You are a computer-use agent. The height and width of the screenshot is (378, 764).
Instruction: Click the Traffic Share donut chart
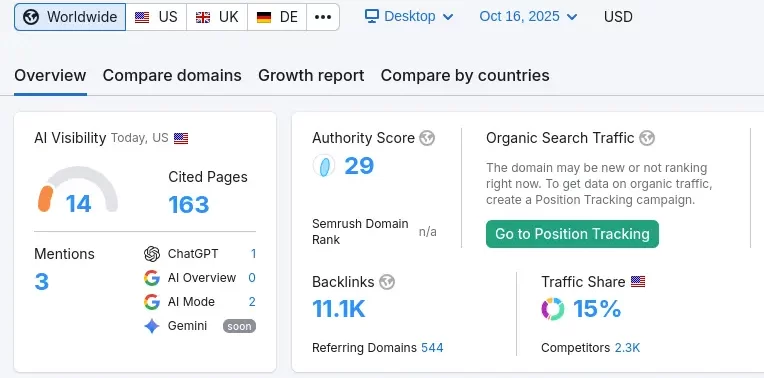(553, 309)
